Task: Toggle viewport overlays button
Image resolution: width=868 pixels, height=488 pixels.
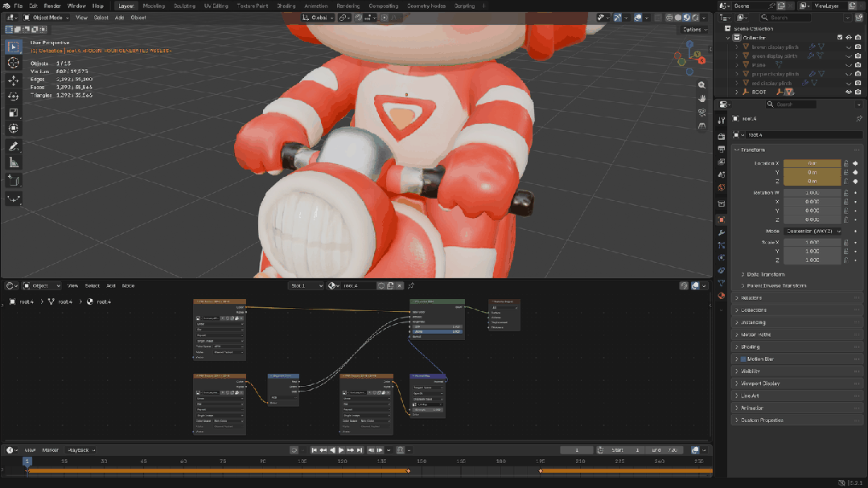Action: point(638,18)
